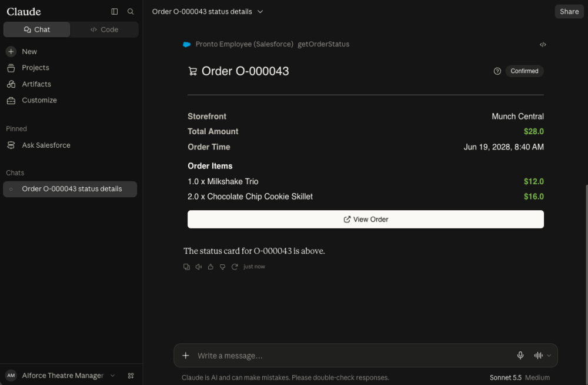The height and width of the screenshot is (385, 588).
Task: Click the Pronto Employee (Salesforce) label
Action: coord(244,44)
